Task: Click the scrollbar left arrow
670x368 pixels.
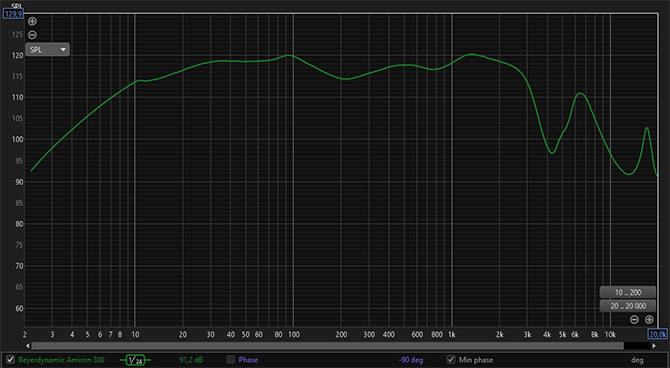Action: coord(28,345)
